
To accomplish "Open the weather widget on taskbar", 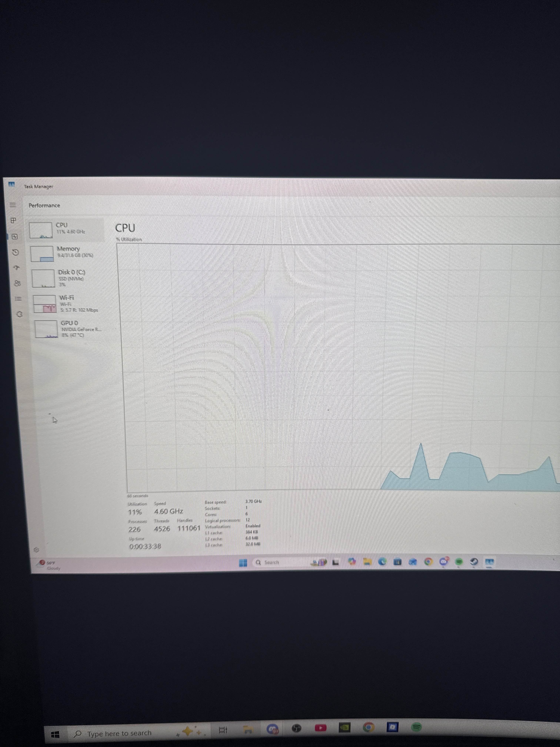I will pos(49,565).
